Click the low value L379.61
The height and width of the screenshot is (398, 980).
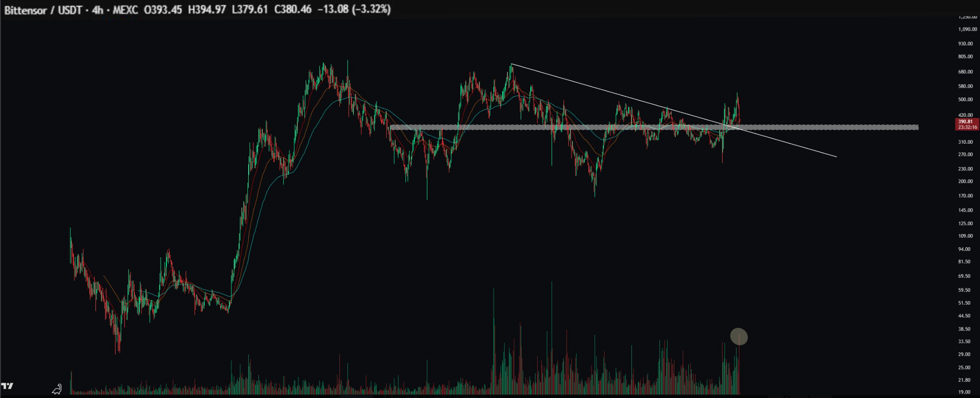point(250,10)
